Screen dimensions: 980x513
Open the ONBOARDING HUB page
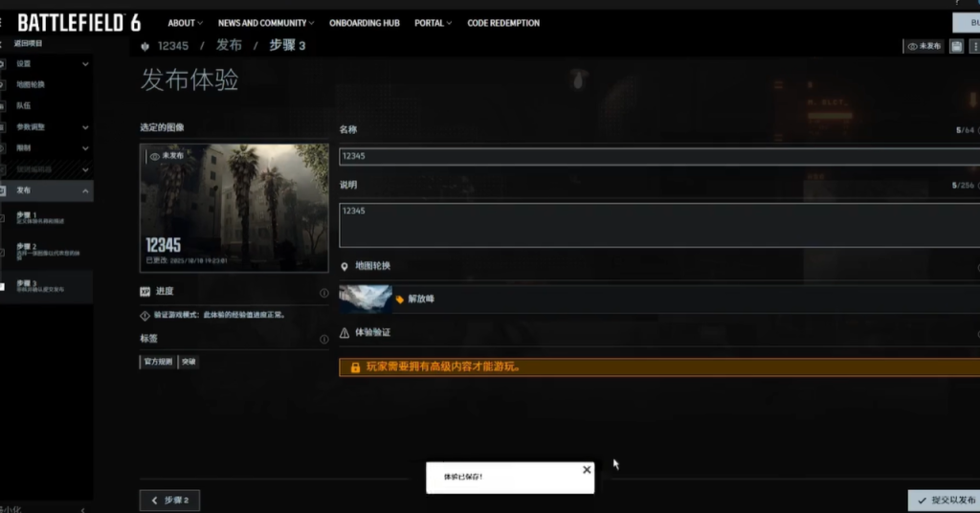(x=363, y=23)
